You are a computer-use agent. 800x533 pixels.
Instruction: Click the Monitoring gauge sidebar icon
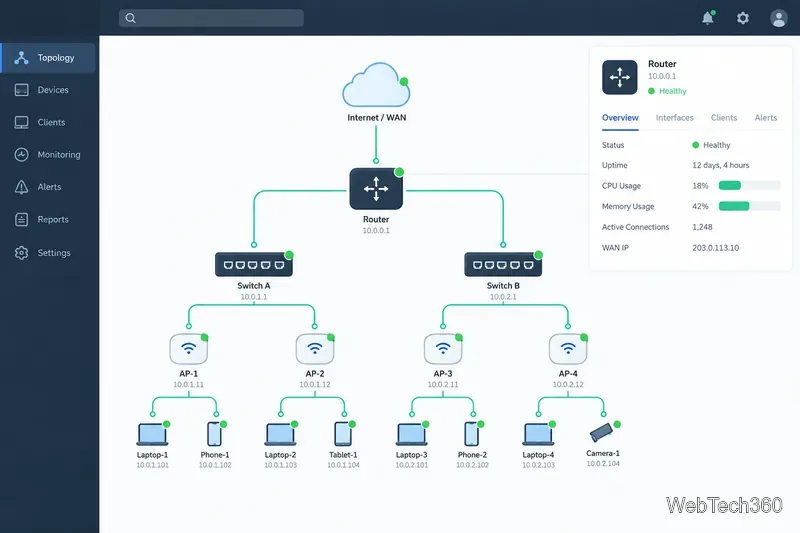coord(21,155)
